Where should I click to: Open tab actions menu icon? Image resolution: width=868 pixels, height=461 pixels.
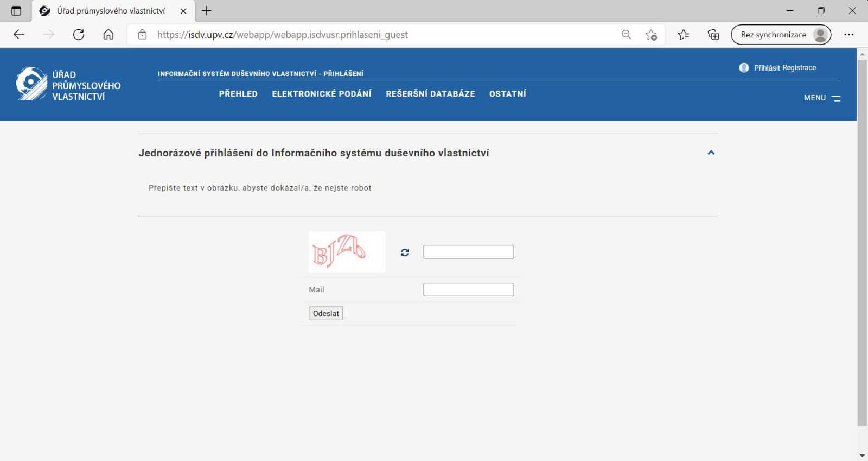pyautogui.click(x=16, y=11)
